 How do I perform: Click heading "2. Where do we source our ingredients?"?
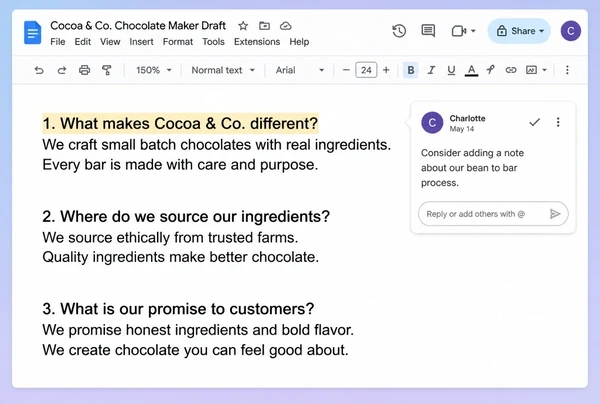(186, 217)
